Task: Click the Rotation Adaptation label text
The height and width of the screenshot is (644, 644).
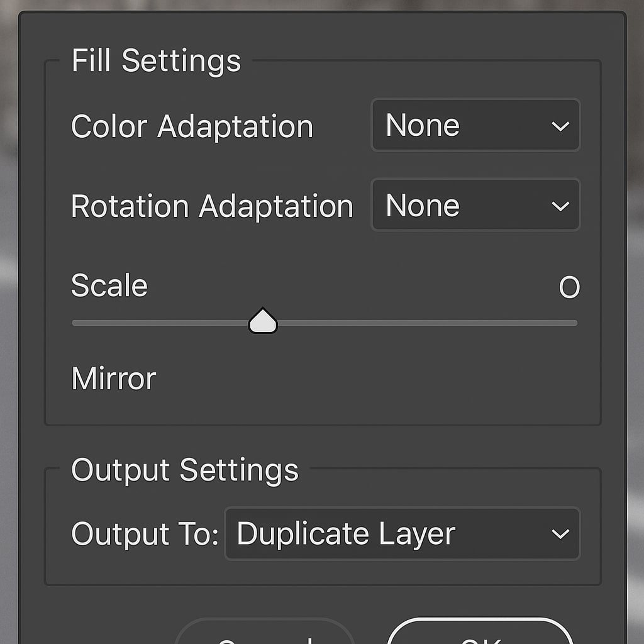Action: click(212, 206)
